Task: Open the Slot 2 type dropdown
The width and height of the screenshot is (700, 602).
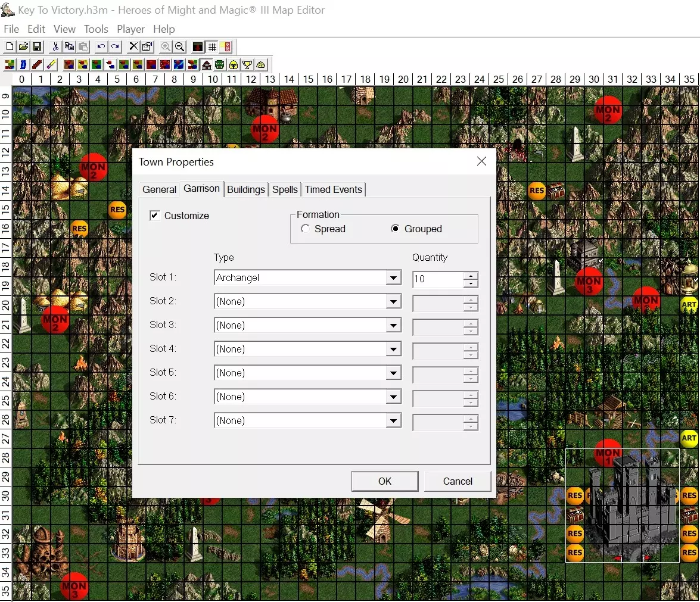Action: click(393, 301)
